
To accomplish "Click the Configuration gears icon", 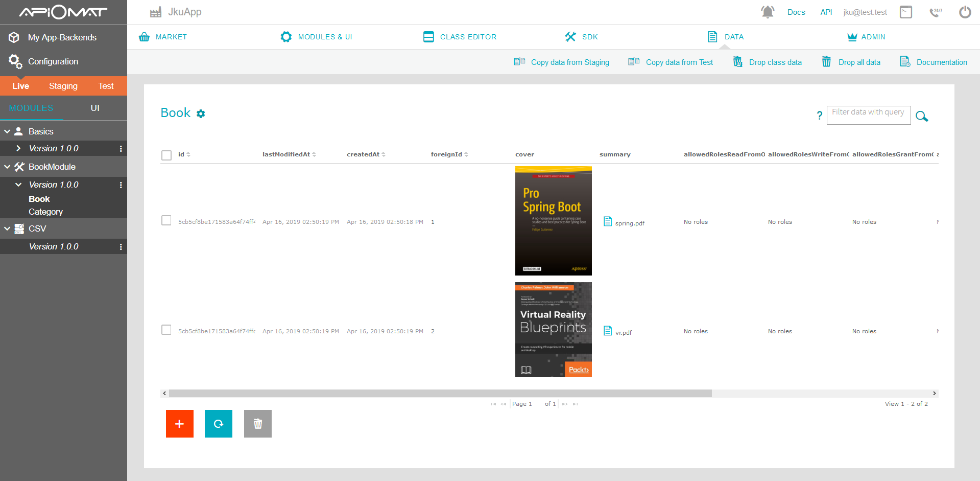I will tap(15, 61).
